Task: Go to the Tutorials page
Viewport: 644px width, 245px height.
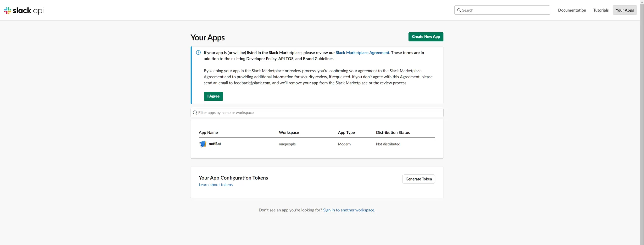Action: [601, 10]
